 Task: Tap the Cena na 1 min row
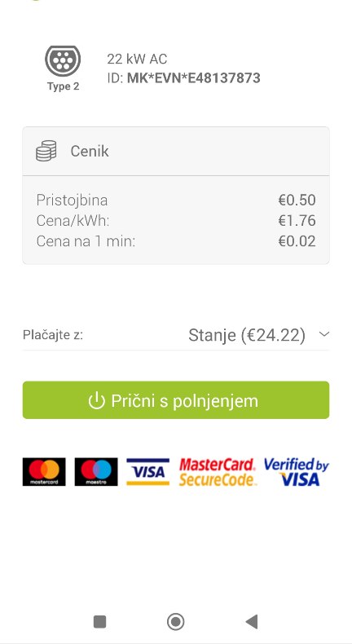[176, 241]
